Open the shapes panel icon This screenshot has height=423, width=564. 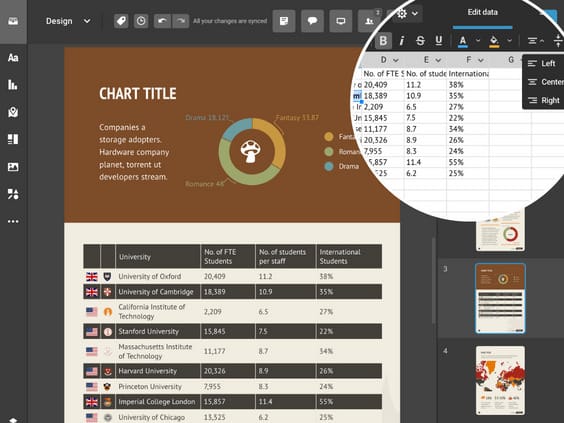click(13, 194)
